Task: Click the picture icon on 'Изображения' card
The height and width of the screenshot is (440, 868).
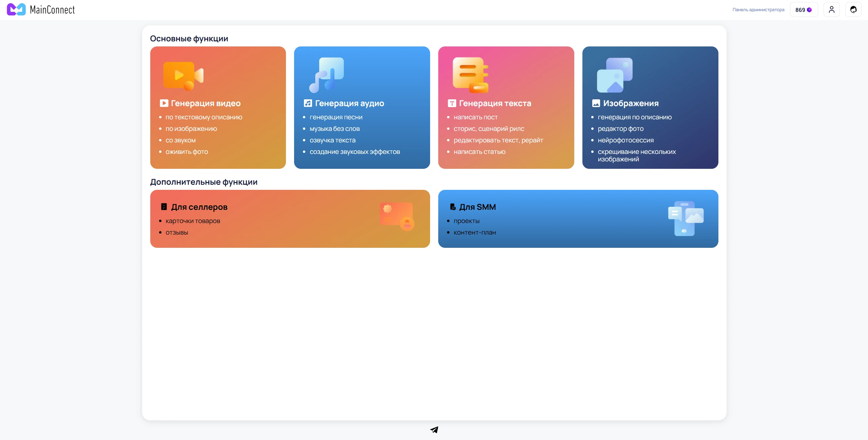Action: 615,74
